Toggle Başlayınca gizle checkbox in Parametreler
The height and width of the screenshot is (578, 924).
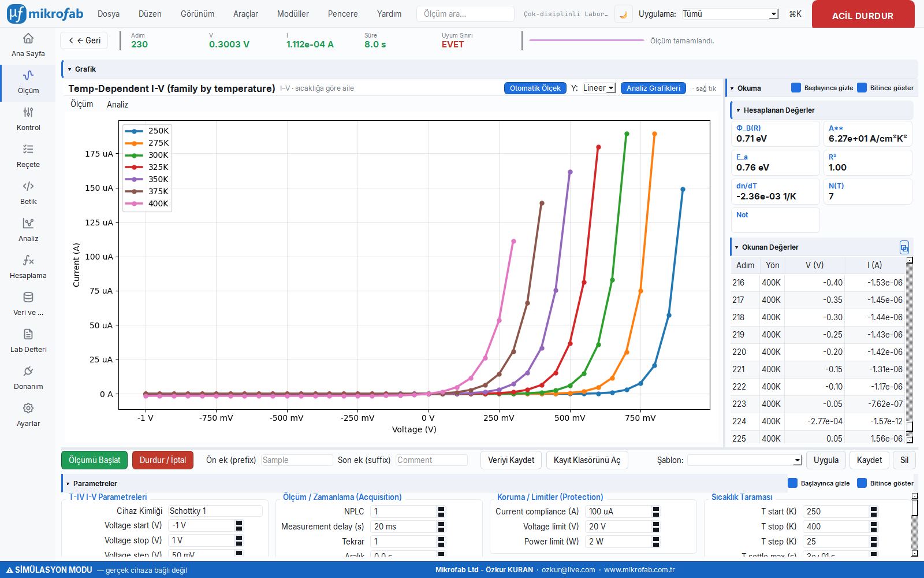click(792, 483)
